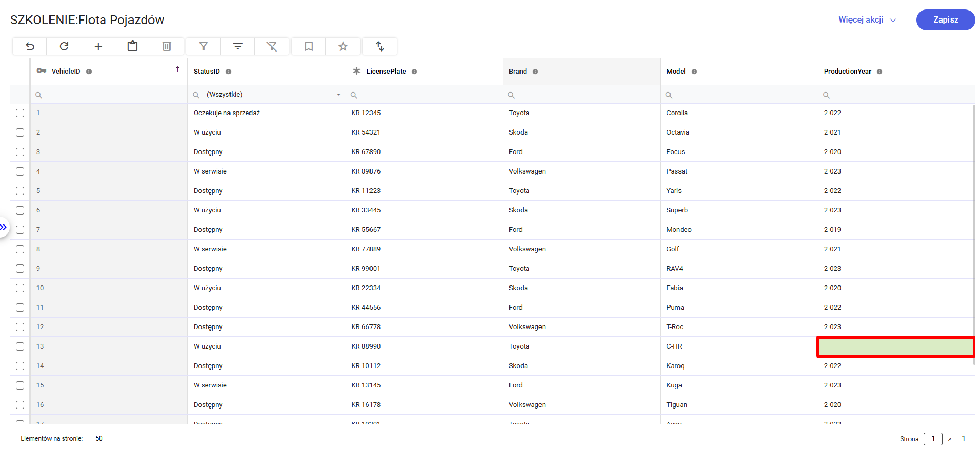Click the undo arrow toolbar icon

click(x=30, y=46)
